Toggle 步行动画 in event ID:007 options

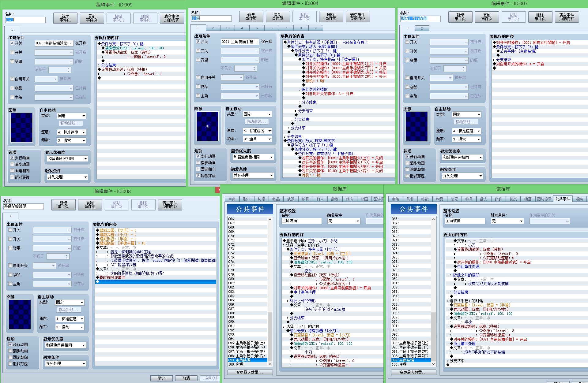[407, 157]
